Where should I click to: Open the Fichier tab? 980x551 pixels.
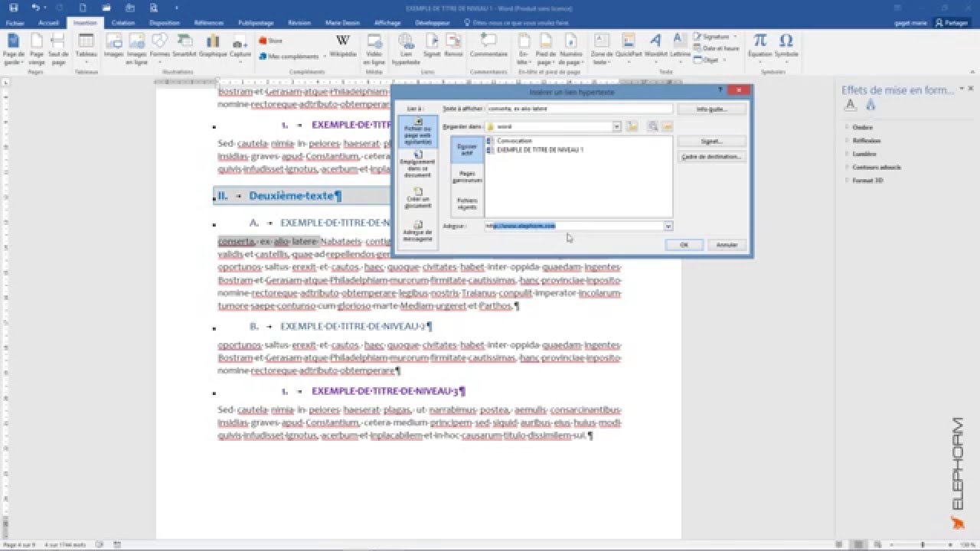pos(15,23)
